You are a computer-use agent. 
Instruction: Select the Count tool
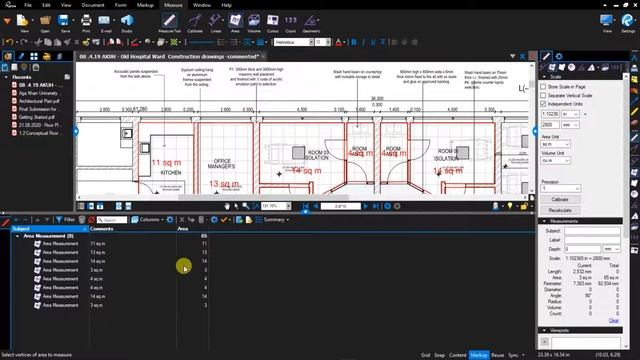[291, 22]
